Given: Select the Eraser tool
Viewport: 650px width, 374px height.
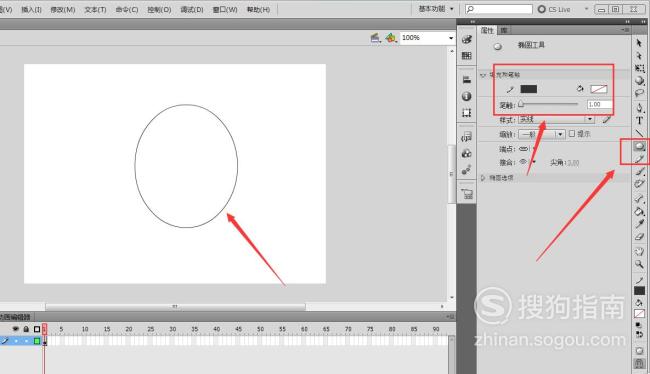Looking at the screenshot, I should pos(639,237).
